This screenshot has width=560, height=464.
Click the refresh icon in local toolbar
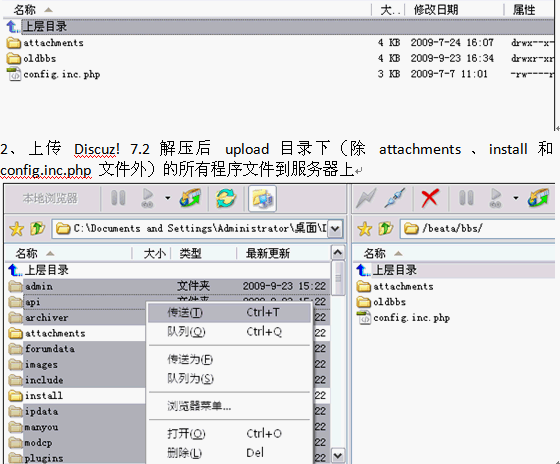click(x=226, y=198)
